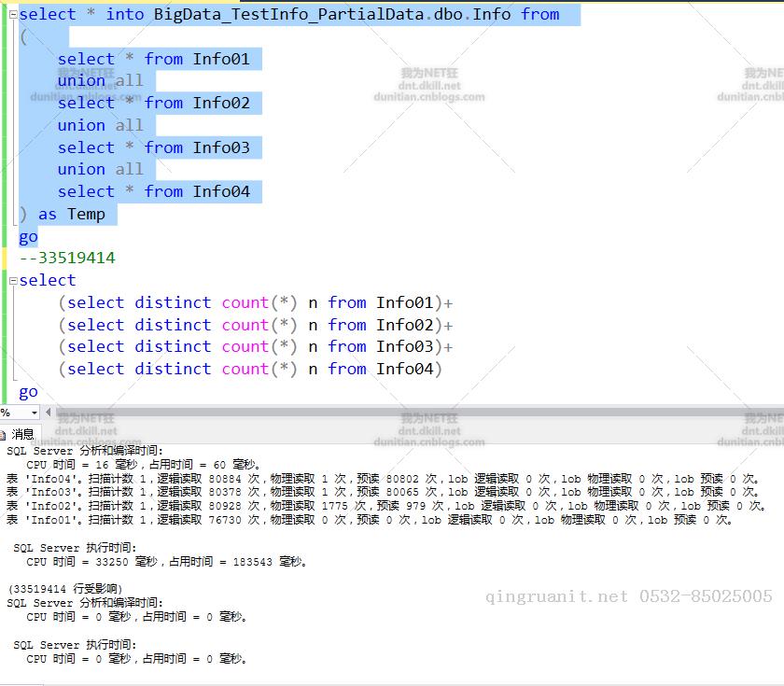
Task: Click 'BigData_TestInfo_PartialData' database name
Action: coord(288,15)
